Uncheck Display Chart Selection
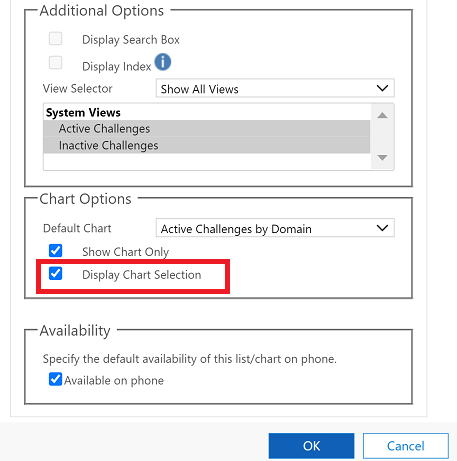Viewport: 457px width, 461px height. pyautogui.click(x=55, y=274)
